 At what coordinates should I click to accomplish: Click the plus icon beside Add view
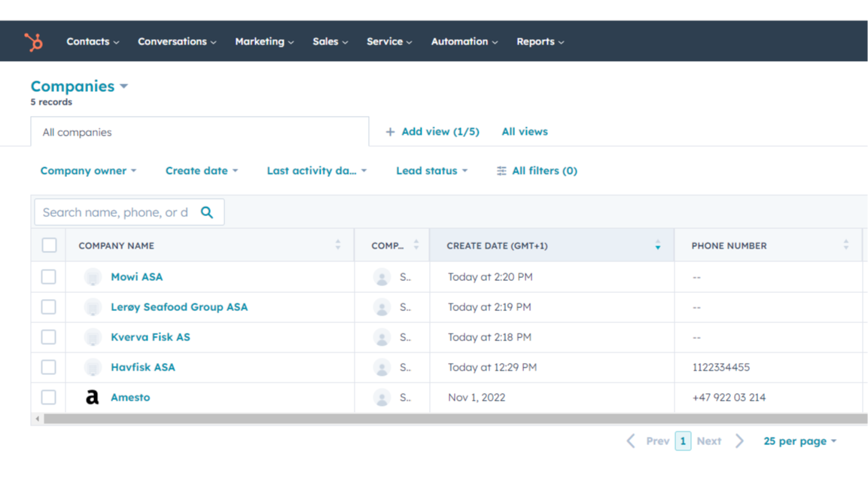coord(390,132)
